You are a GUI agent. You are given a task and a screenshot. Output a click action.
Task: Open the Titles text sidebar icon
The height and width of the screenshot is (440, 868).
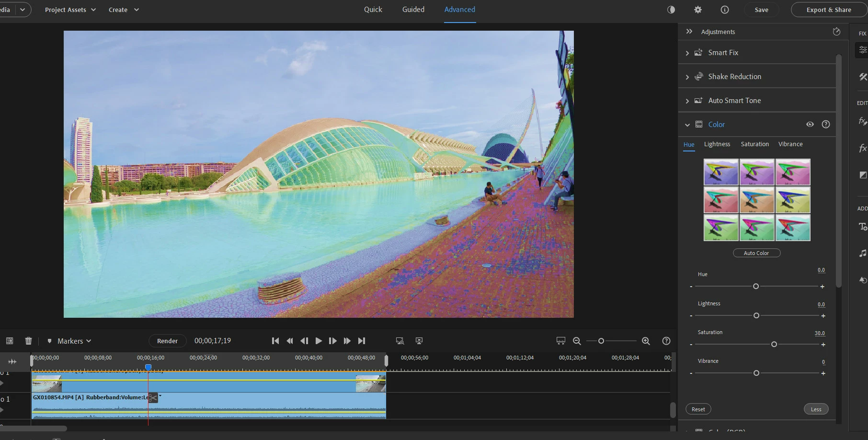[863, 226]
